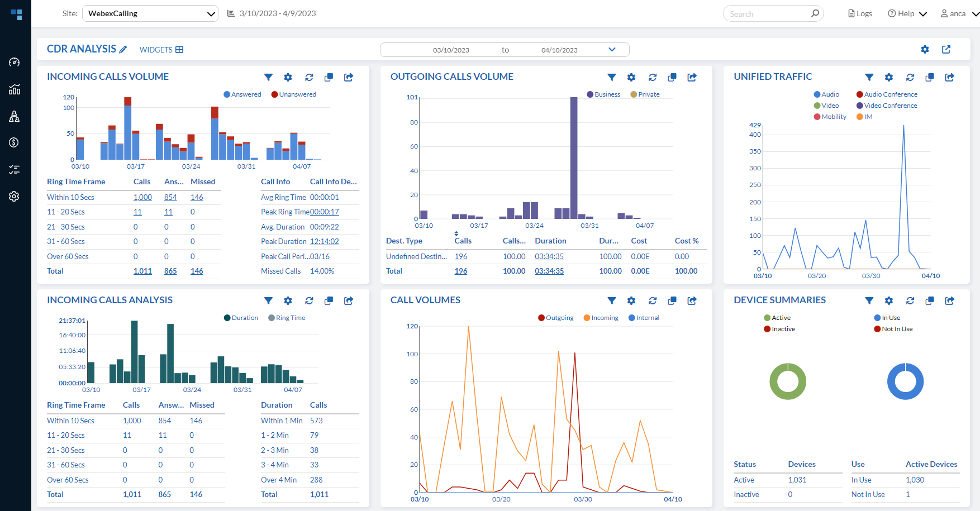Viewport: 980px width, 511px height.
Task: Open the WIDGETS menu
Action: [161, 50]
